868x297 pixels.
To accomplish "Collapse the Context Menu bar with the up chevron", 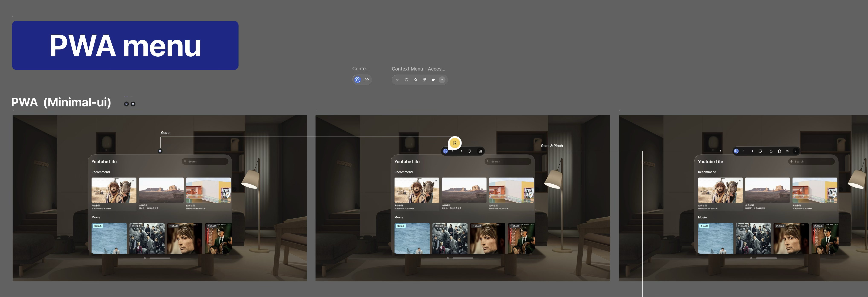I will point(442,80).
